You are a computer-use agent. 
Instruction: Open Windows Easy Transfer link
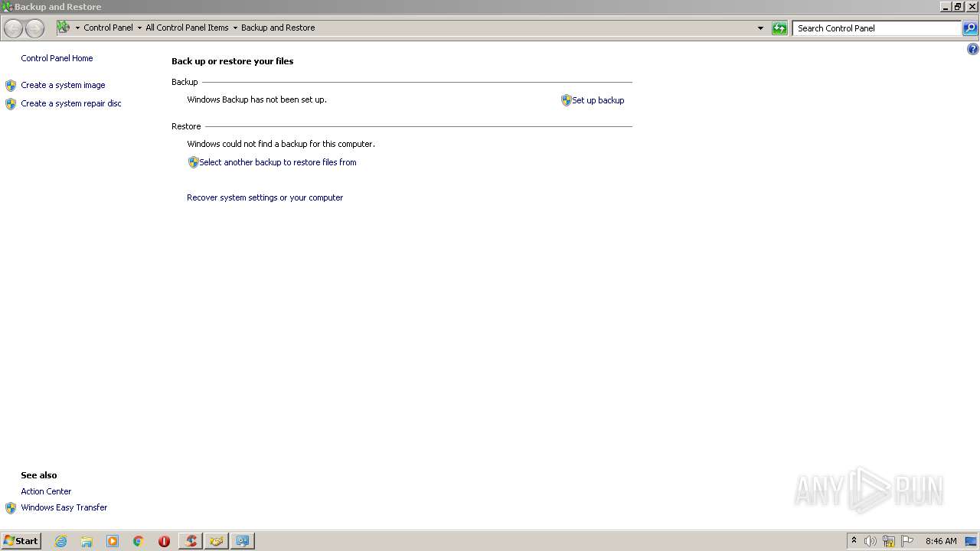click(x=64, y=507)
